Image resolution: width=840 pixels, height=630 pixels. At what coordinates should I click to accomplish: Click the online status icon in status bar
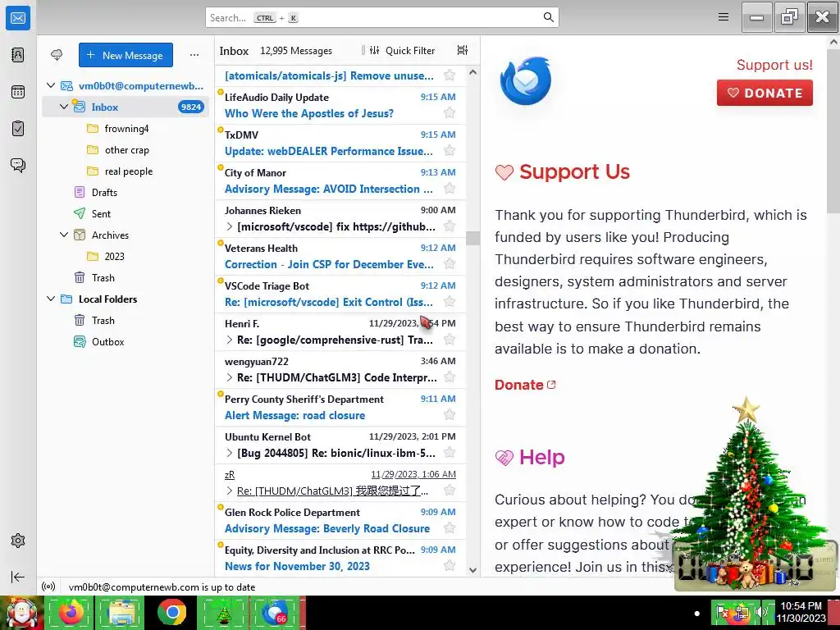coord(48,587)
